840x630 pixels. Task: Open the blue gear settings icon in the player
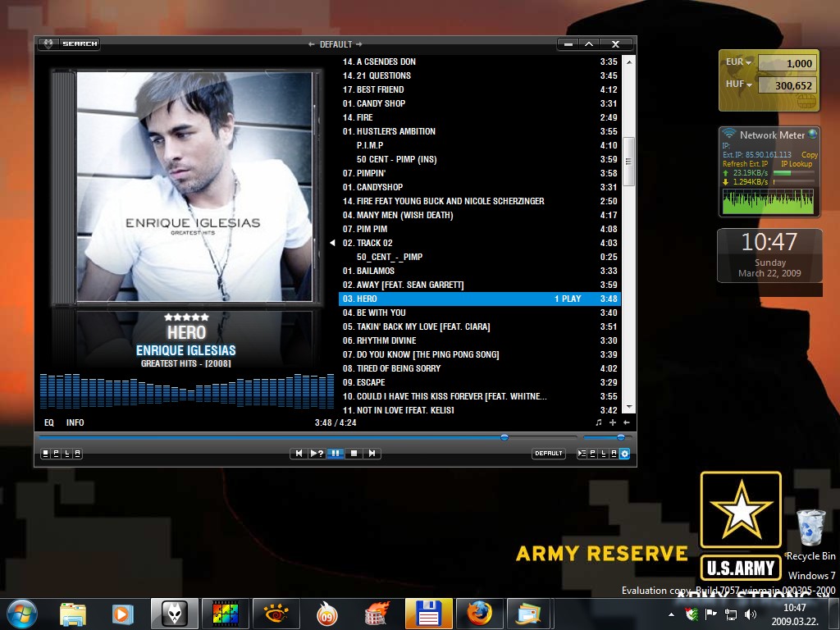tap(624, 454)
